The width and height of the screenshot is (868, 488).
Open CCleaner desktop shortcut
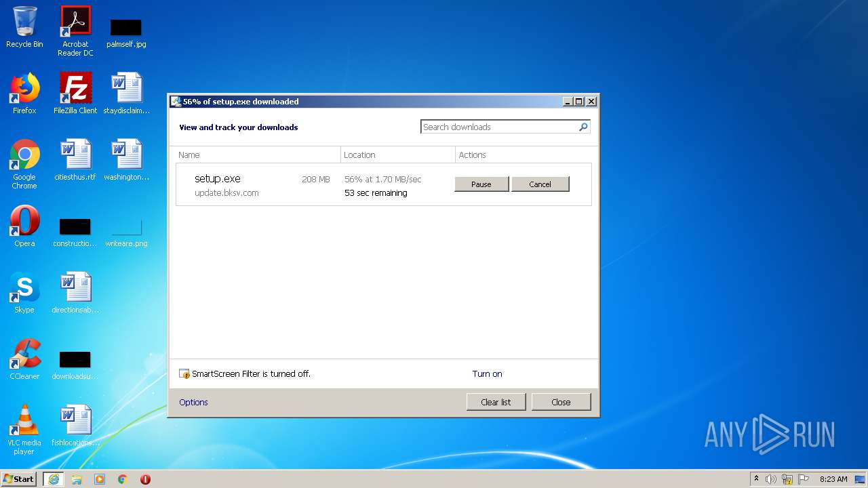pos(24,359)
